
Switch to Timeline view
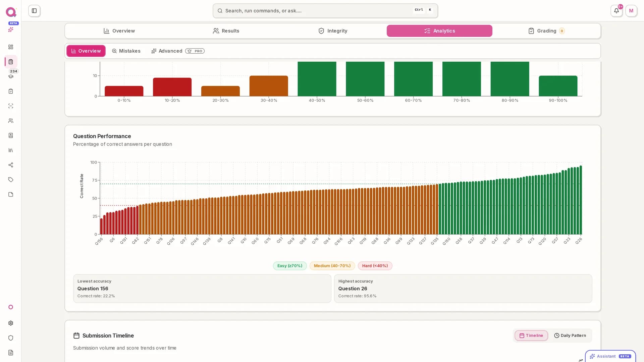[531, 336]
